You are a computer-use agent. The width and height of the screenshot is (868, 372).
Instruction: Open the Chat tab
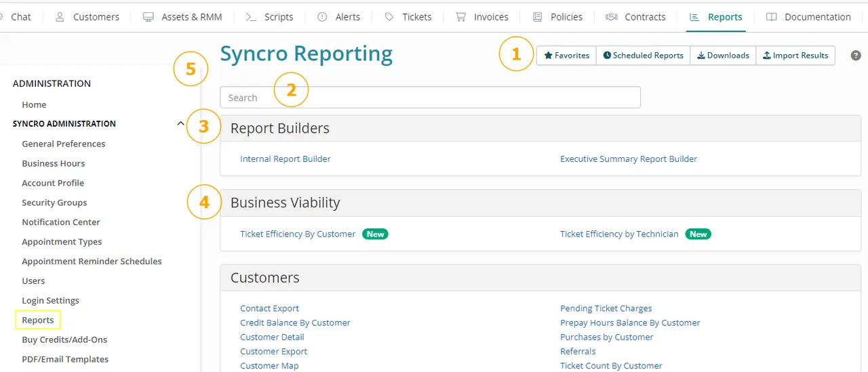(20, 17)
